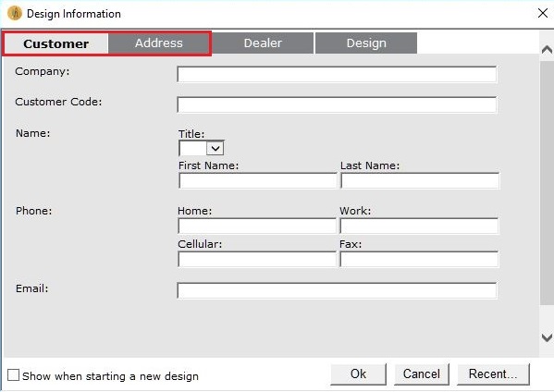Viewport: 554px width, 392px height.
Task: Select the Home phone field
Action: click(257, 226)
